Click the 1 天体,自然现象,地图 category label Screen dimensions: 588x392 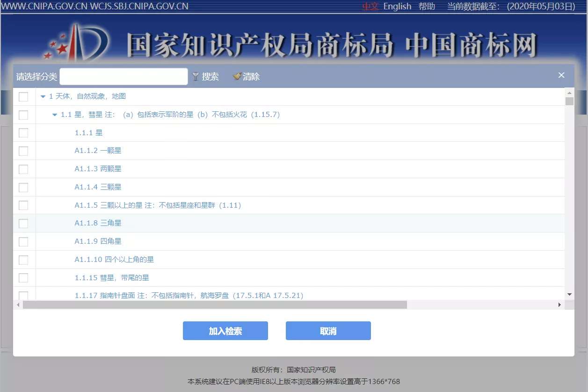coord(87,96)
